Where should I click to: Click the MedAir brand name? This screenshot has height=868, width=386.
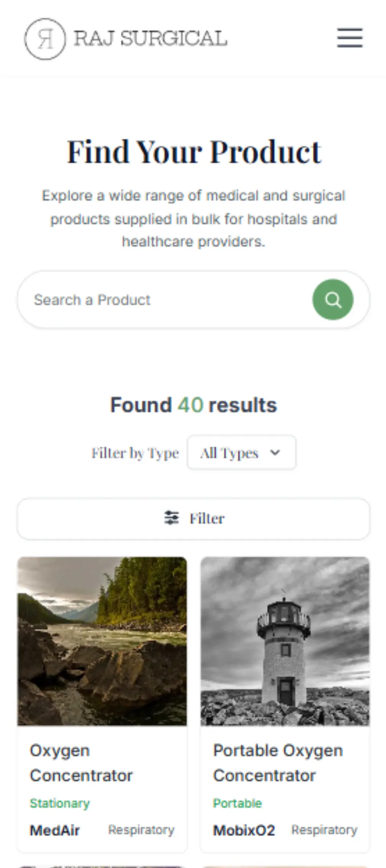[55, 830]
